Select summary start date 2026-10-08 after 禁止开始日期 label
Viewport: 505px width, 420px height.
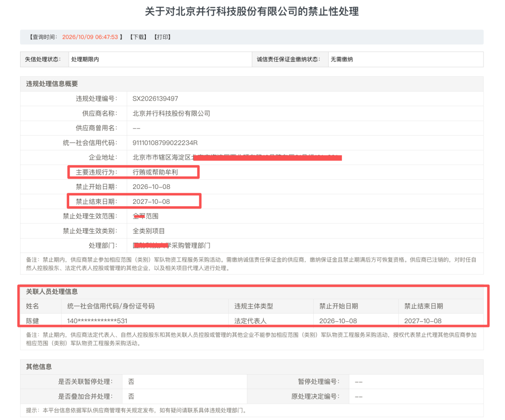coord(151,187)
